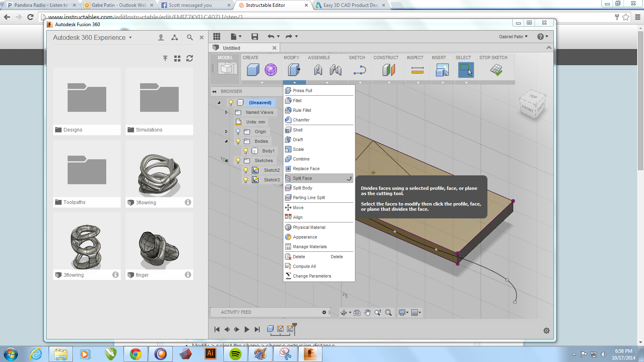Click the Create Box tool icon

pos(253,70)
